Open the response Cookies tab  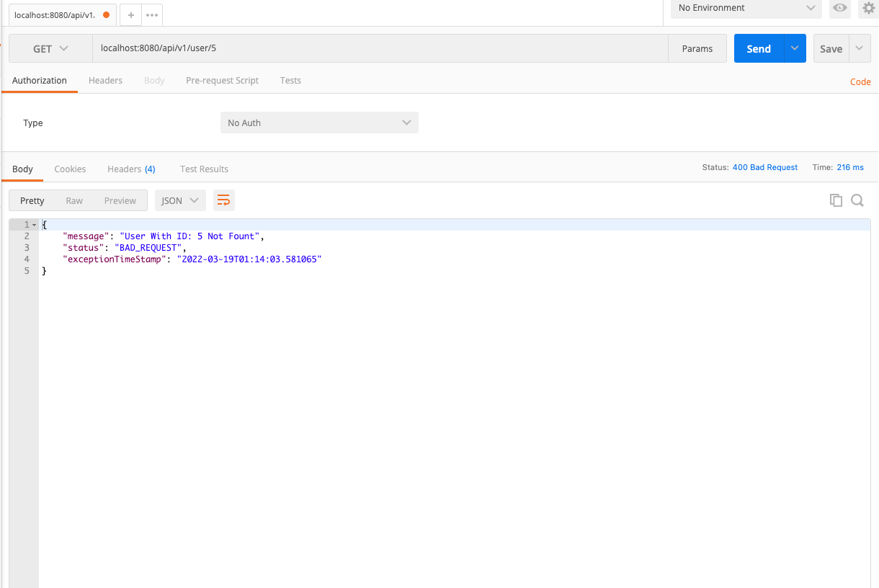[x=70, y=169]
